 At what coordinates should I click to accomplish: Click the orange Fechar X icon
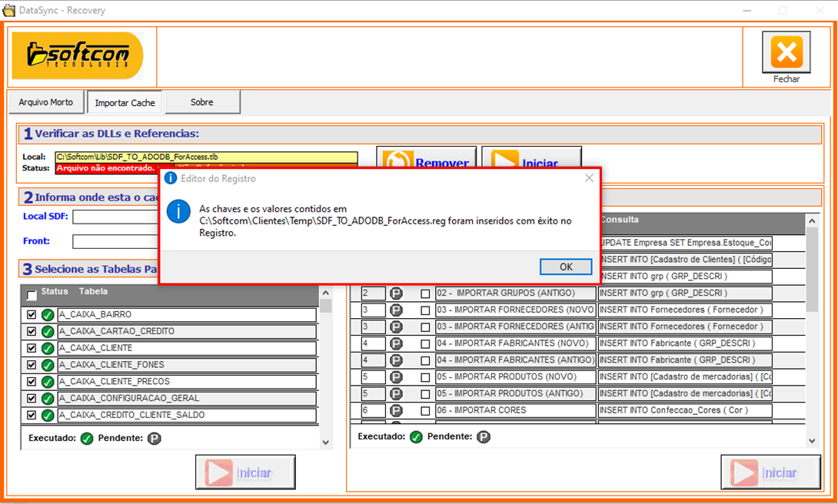pos(786,52)
